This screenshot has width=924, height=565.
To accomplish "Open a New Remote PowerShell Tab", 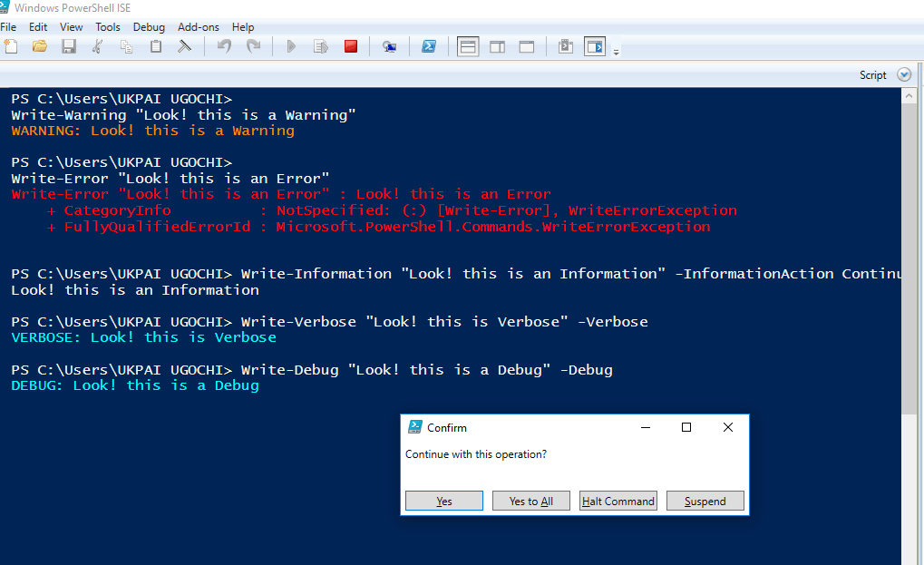I will (389, 46).
